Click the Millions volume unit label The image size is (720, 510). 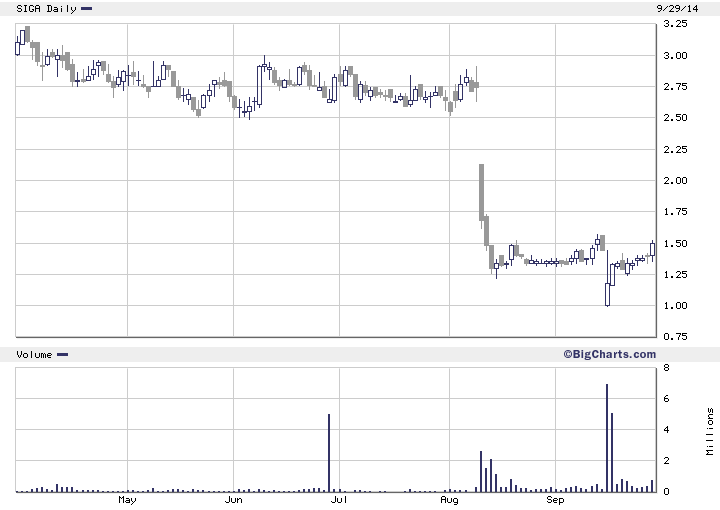pos(710,432)
